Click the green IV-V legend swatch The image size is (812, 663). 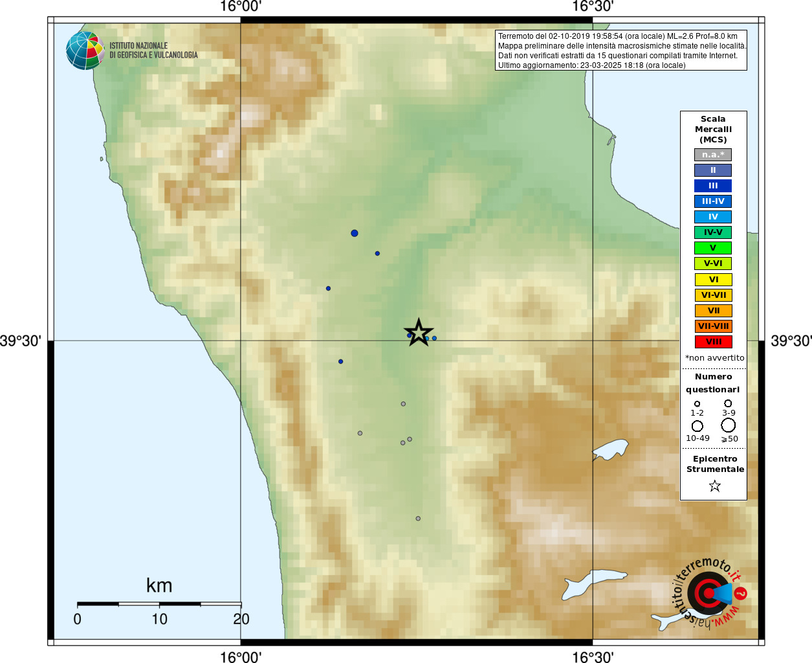[x=713, y=232]
